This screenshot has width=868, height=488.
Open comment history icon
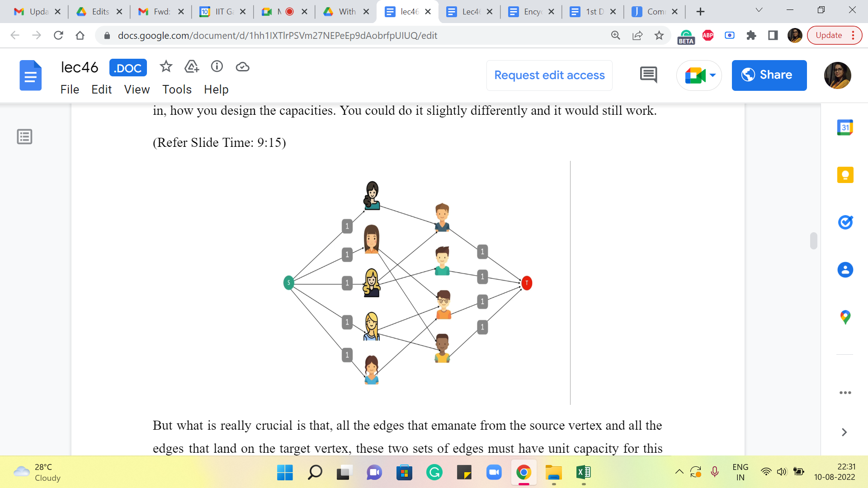648,75
